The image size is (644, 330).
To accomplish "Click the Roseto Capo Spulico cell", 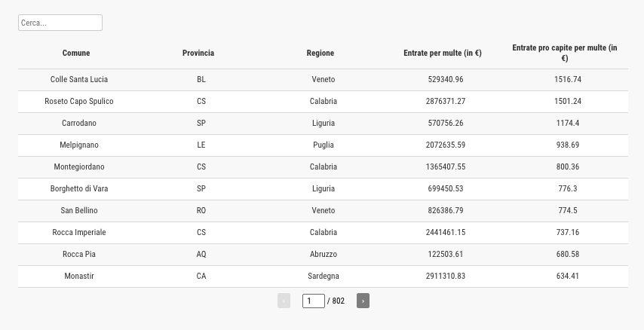I will click(x=79, y=101).
